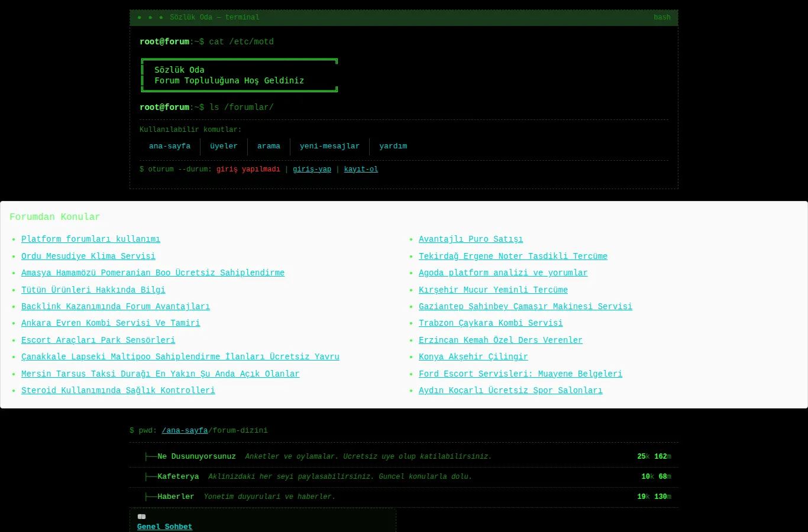Open the Haberler forum entry
808x532 pixels.
pos(176,497)
